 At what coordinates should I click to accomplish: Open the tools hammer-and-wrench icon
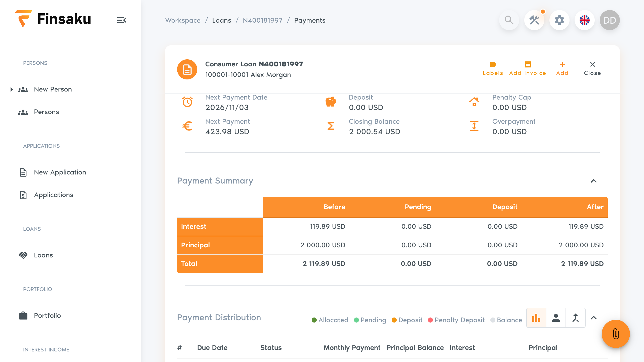pos(534,20)
